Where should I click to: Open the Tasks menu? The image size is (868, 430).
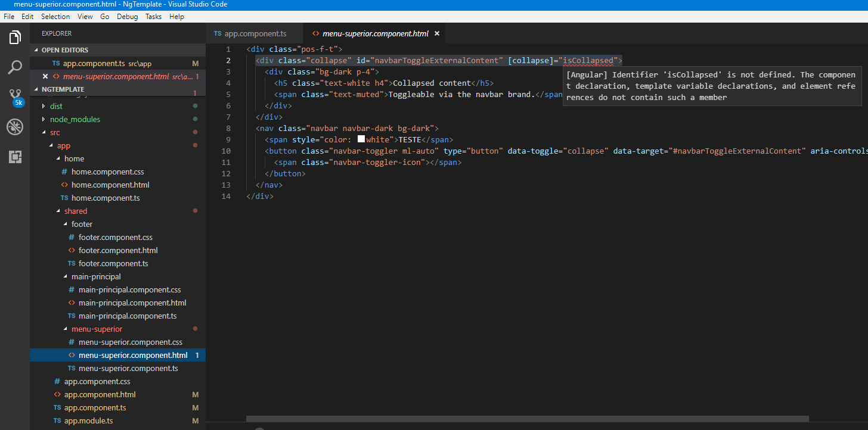click(154, 17)
